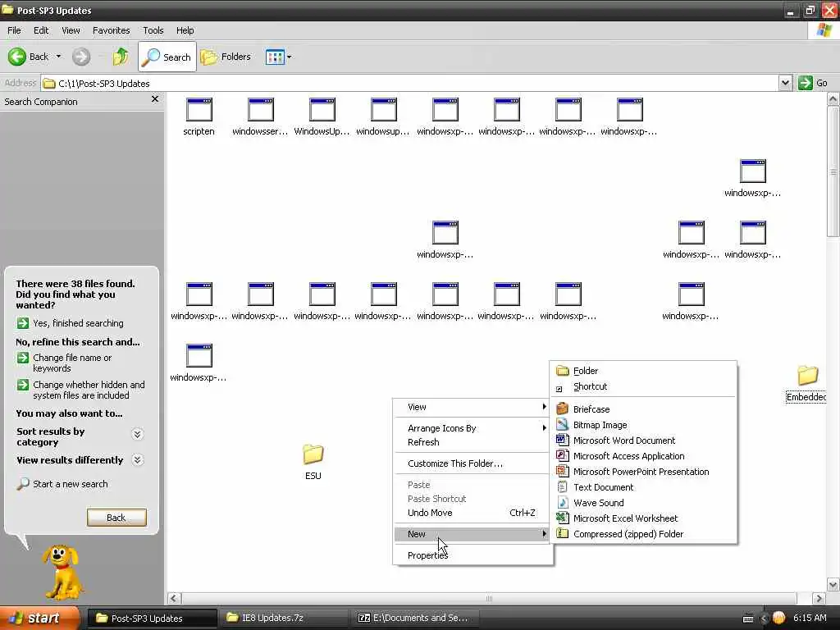Image resolution: width=840 pixels, height=630 pixels.
Task: Click the New context menu item
Action: coord(472,534)
